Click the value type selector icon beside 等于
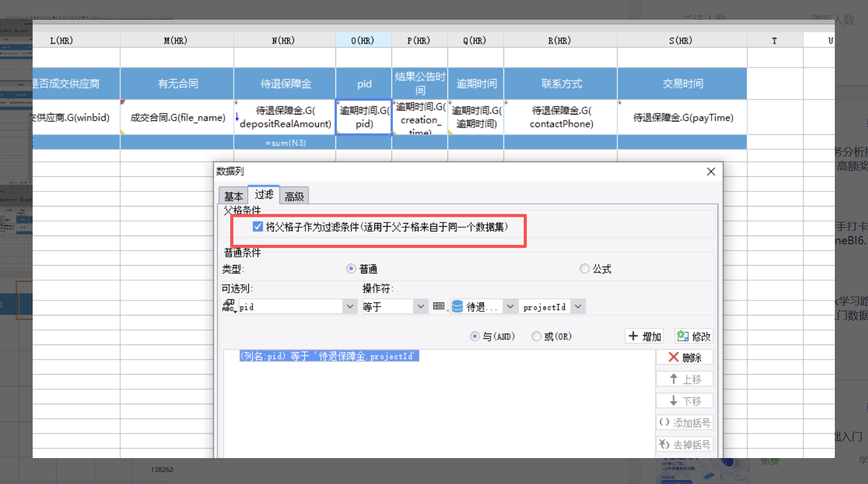This screenshot has height=484, width=868. click(439, 307)
